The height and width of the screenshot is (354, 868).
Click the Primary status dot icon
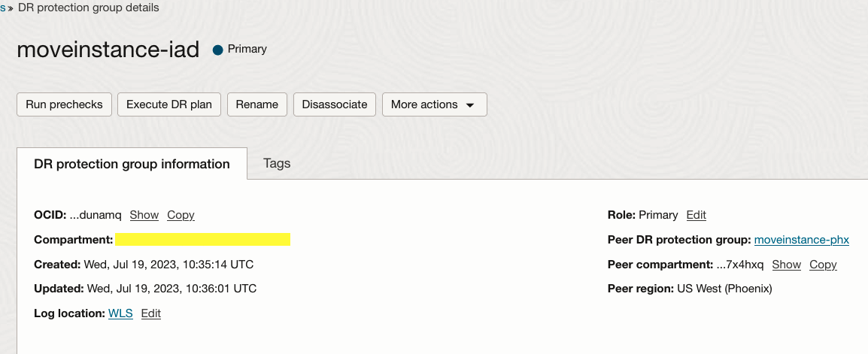218,50
